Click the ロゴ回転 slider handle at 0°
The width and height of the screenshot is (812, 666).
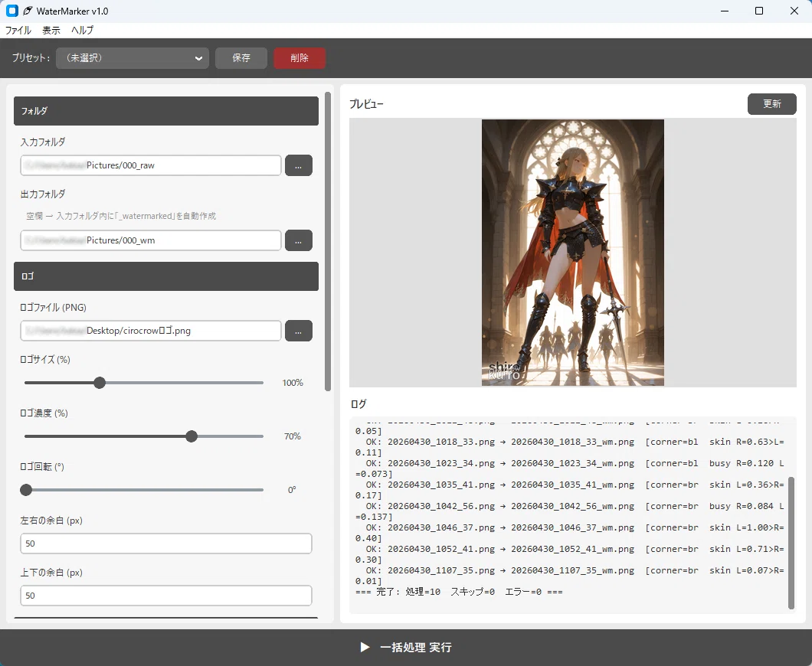click(x=26, y=489)
